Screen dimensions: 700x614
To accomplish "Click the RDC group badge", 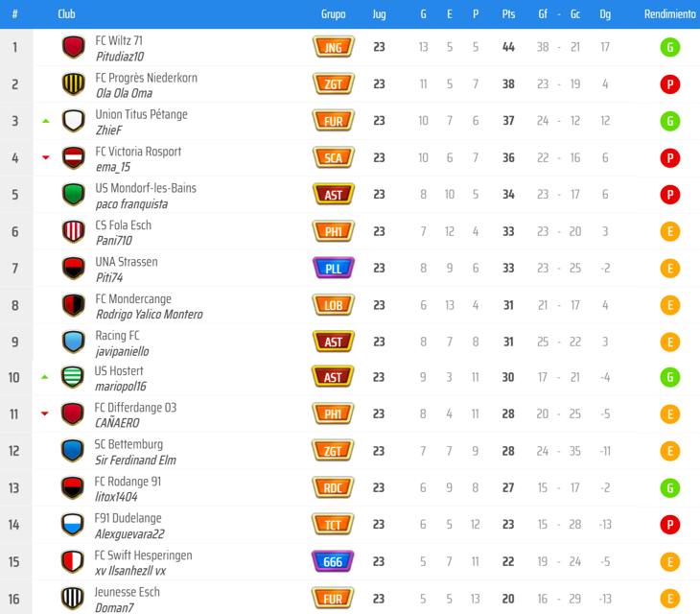I will [333, 487].
